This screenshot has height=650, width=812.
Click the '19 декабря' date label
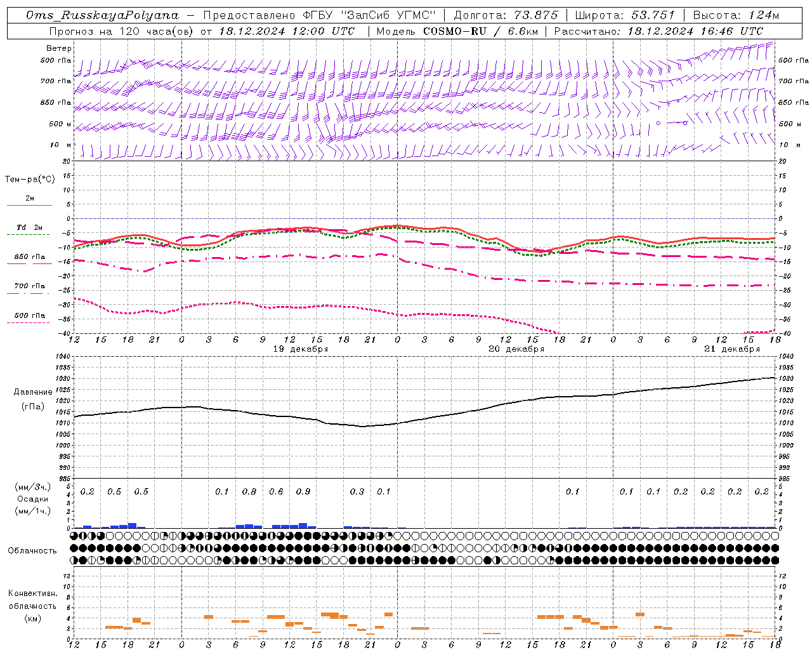pyautogui.click(x=301, y=349)
